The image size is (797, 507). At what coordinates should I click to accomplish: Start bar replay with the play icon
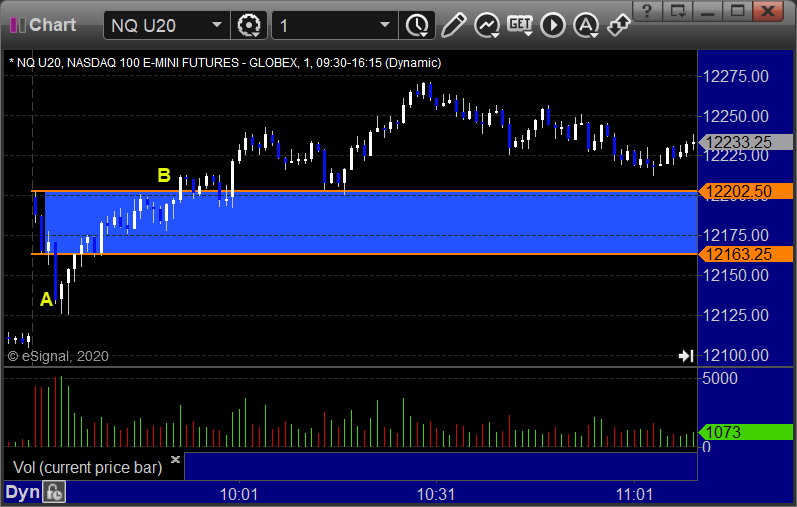click(x=553, y=25)
